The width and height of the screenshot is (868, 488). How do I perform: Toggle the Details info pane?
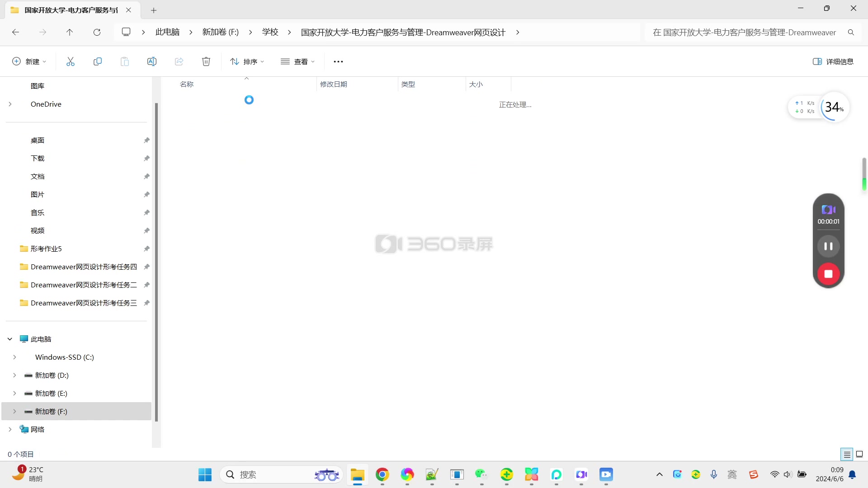pyautogui.click(x=833, y=61)
